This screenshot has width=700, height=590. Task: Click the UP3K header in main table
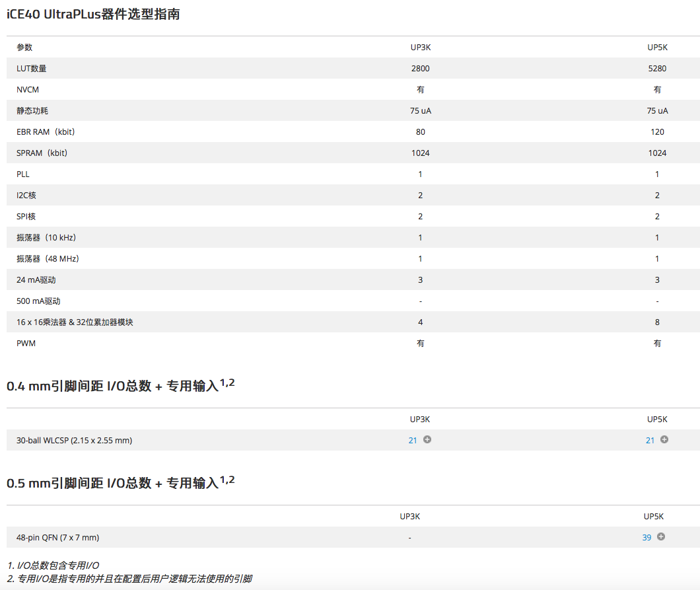tap(421, 48)
